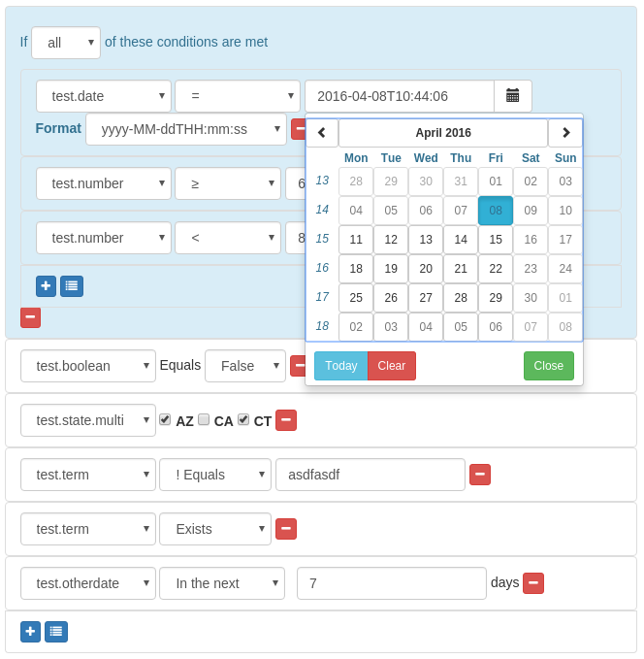
Task: Select April 15 in the calendar
Action: (x=496, y=239)
